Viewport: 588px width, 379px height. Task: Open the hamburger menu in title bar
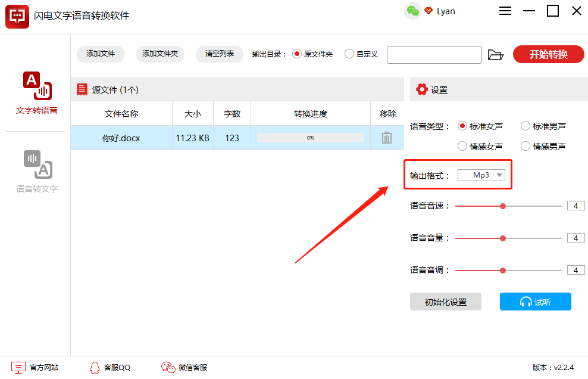(505, 11)
